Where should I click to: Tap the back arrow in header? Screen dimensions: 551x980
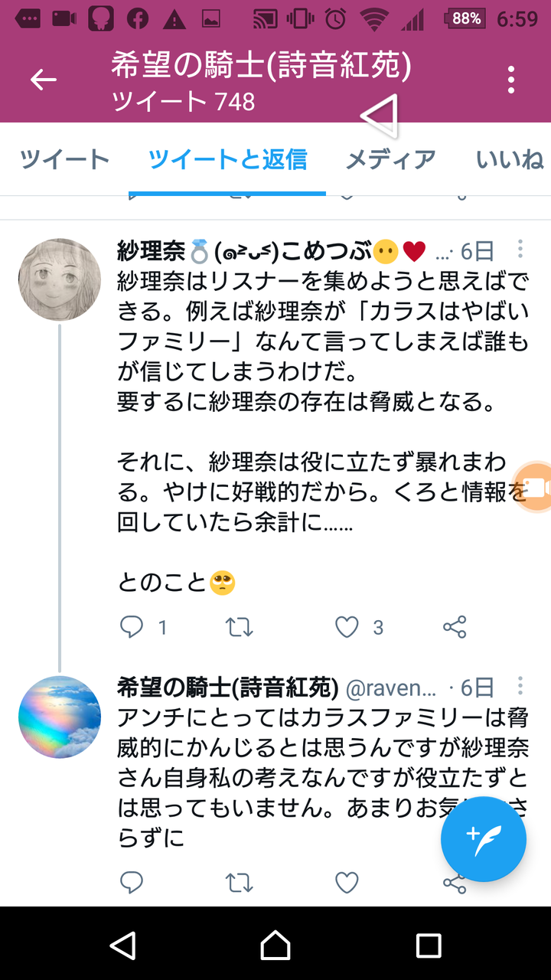click(x=44, y=80)
